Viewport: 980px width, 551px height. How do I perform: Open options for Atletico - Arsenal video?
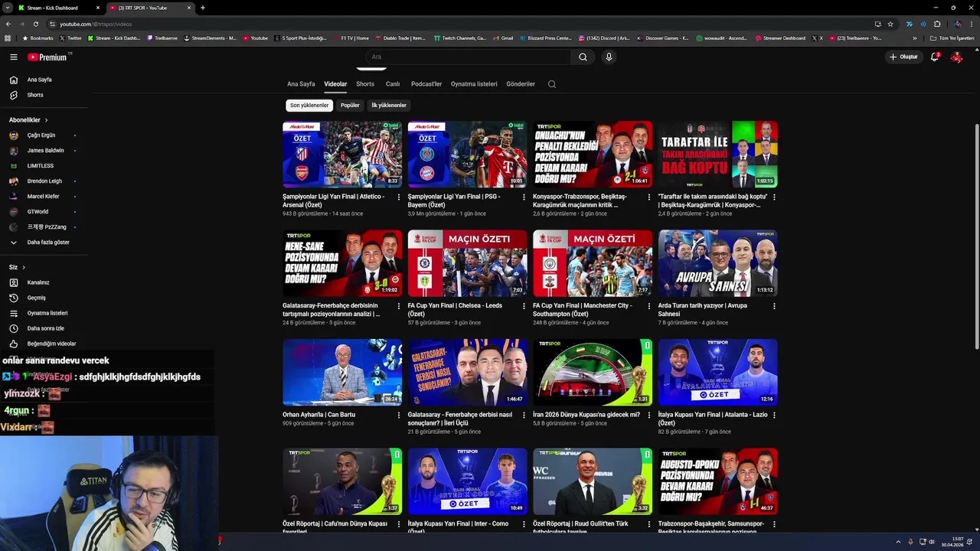(x=398, y=197)
